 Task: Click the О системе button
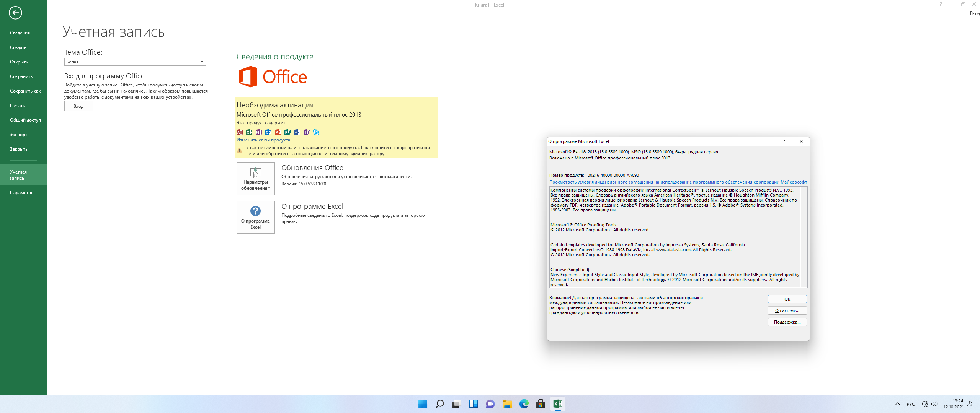point(787,311)
